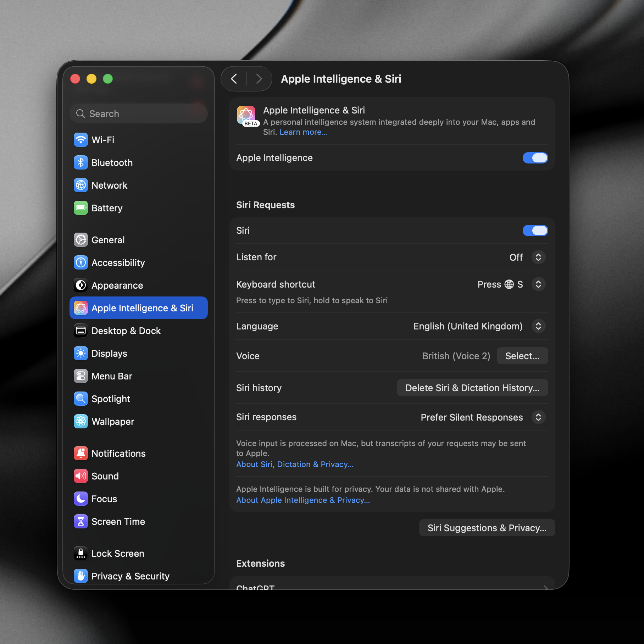This screenshot has width=644, height=644.
Task: Open the Lock Screen icon
Action: [x=81, y=553]
